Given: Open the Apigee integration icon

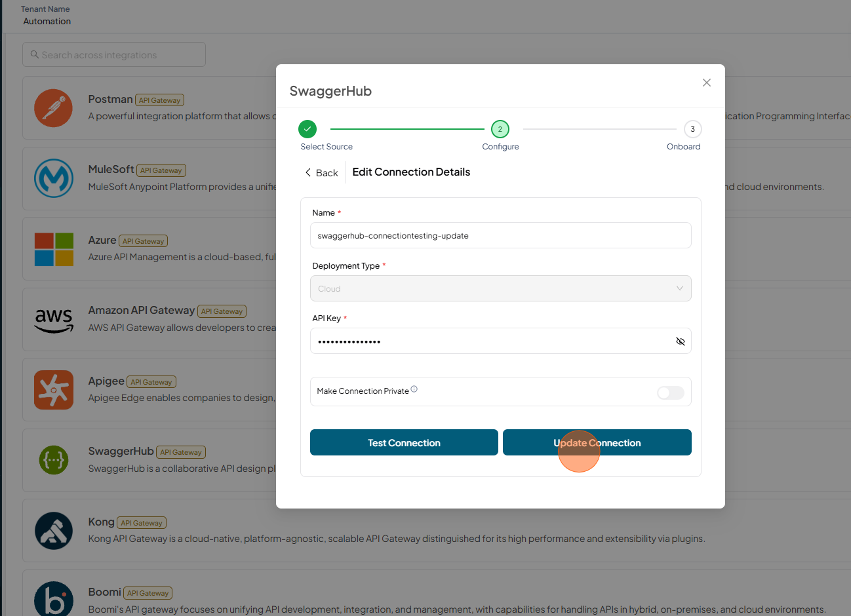Looking at the screenshot, I should 54,390.
